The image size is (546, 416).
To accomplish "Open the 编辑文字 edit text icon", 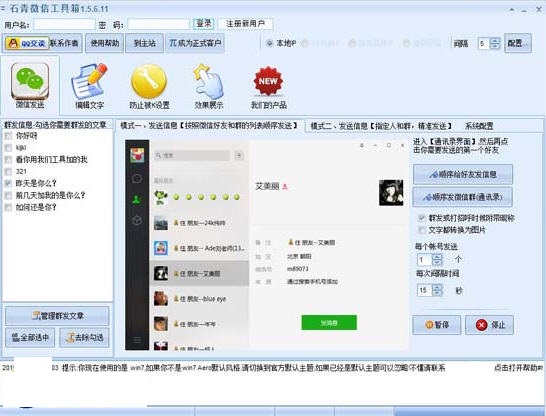I will click(x=89, y=86).
